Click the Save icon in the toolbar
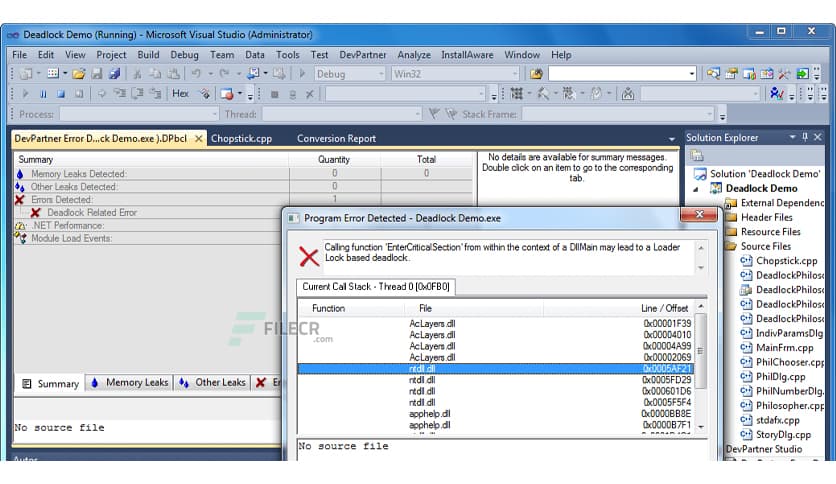 (x=97, y=74)
